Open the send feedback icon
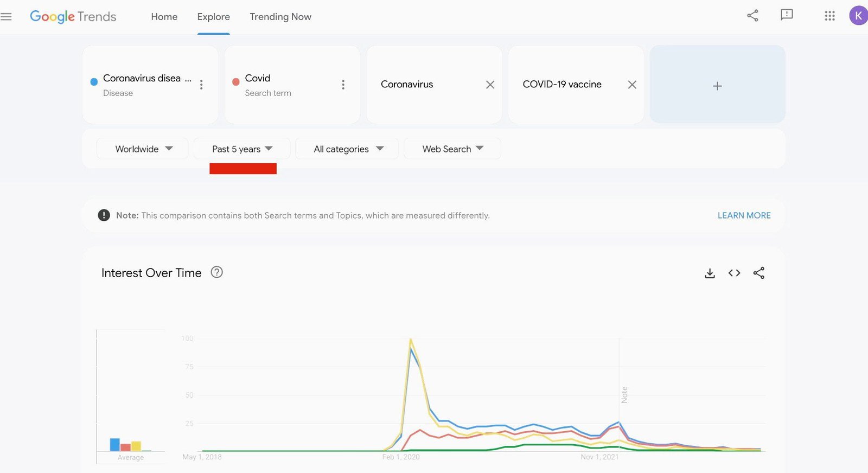The image size is (868, 473). click(787, 15)
